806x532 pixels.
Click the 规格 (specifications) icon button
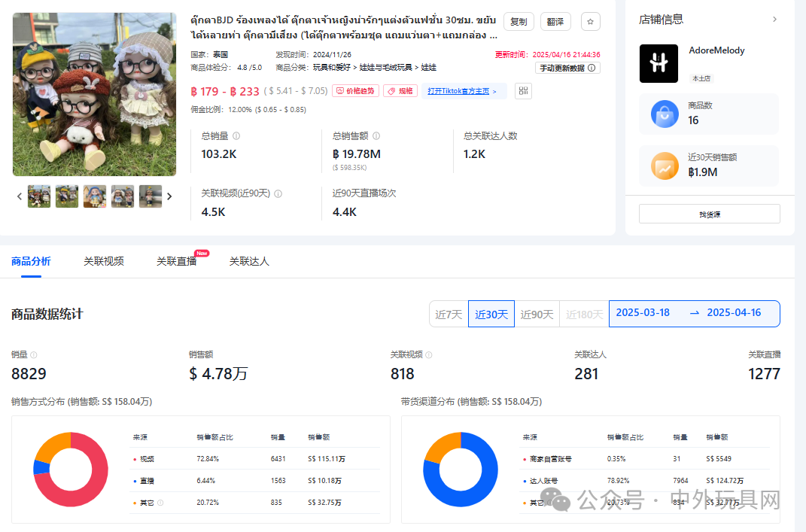pyautogui.click(x=400, y=90)
